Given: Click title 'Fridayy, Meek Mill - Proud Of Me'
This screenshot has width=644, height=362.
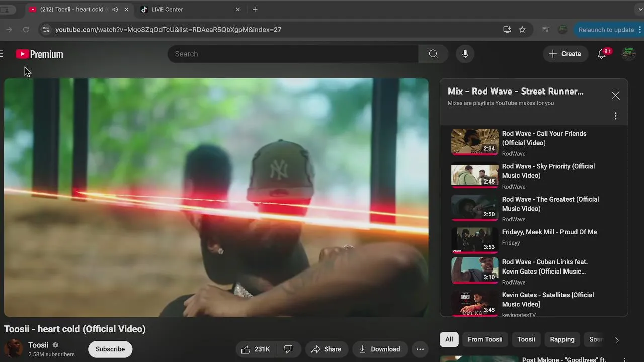Looking at the screenshot, I should [x=549, y=232].
